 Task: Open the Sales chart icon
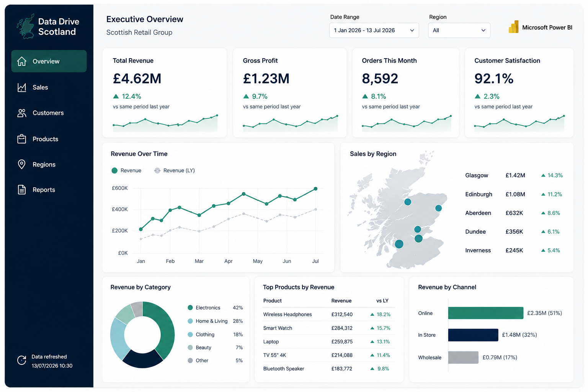pos(22,87)
